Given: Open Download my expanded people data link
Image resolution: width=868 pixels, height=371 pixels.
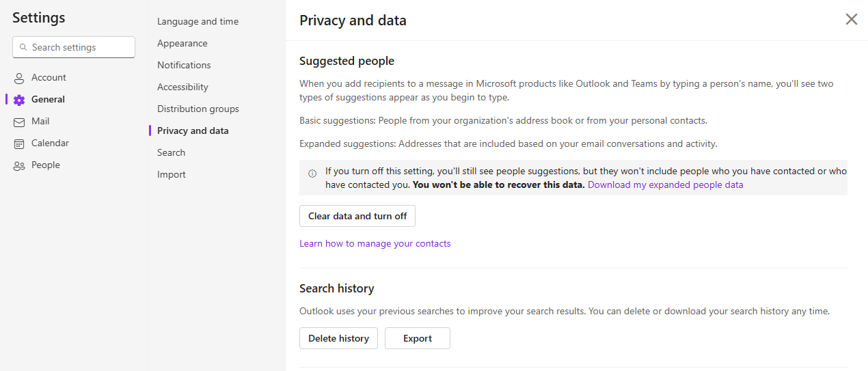Looking at the screenshot, I should [665, 184].
